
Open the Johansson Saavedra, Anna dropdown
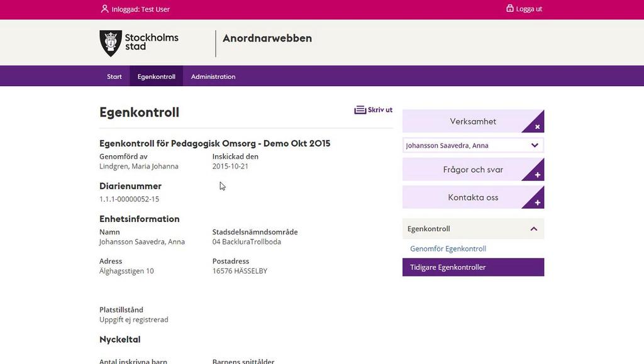pyautogui.click(x=473, y=145)
